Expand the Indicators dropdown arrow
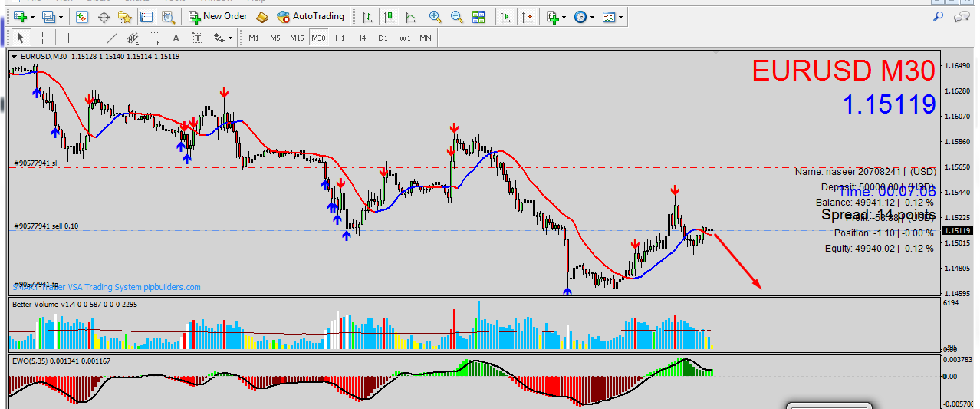This screenshot has width=980, height=409. [564, 16]
